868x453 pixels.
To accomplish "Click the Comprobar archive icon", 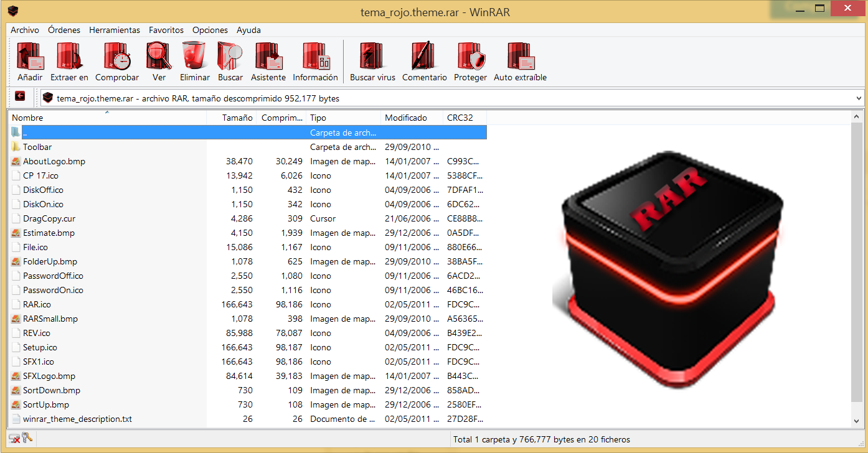I will (117, 57).
